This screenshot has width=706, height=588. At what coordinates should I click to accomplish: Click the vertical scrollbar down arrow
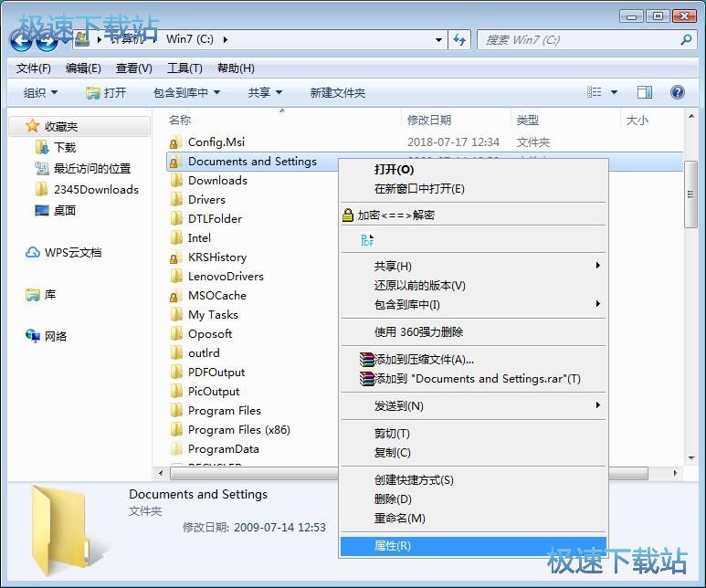(x=691, y=457)
